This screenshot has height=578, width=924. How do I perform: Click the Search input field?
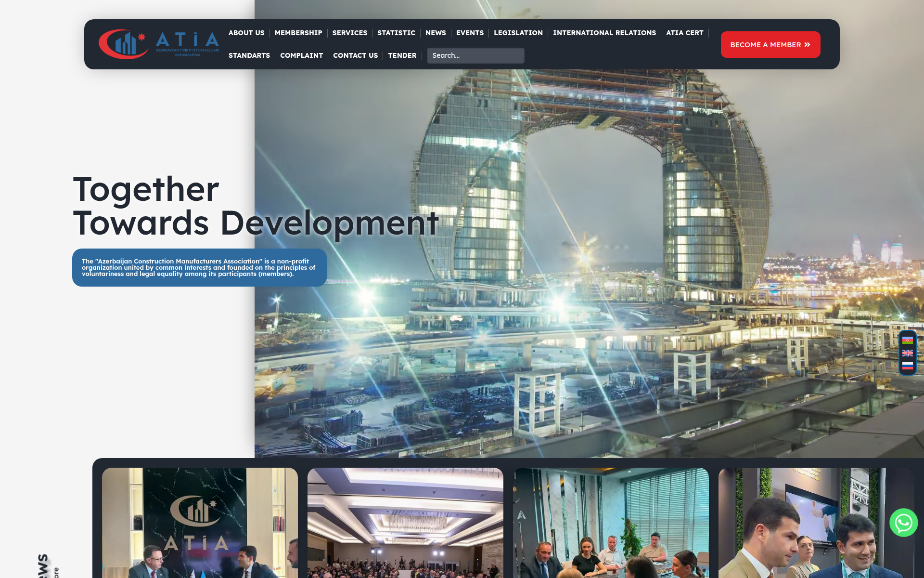point(475,55)
